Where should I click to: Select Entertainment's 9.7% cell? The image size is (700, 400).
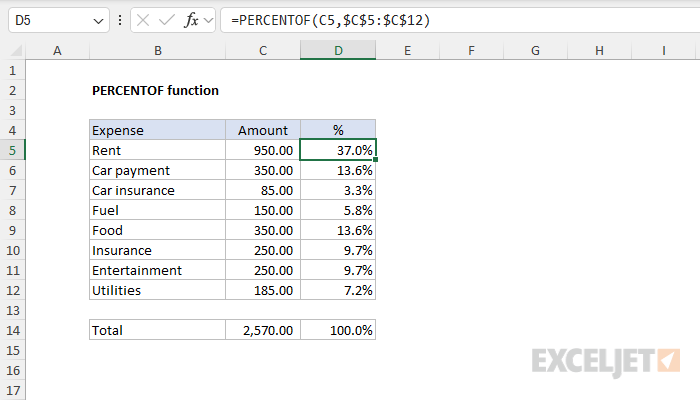coord(338,270)
